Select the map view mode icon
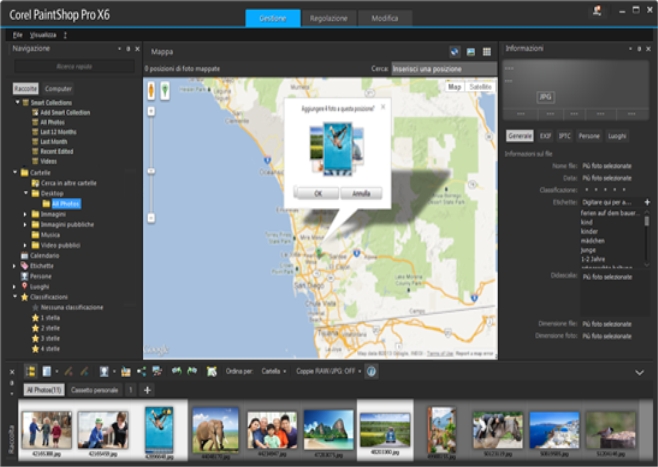 point(455,51)
